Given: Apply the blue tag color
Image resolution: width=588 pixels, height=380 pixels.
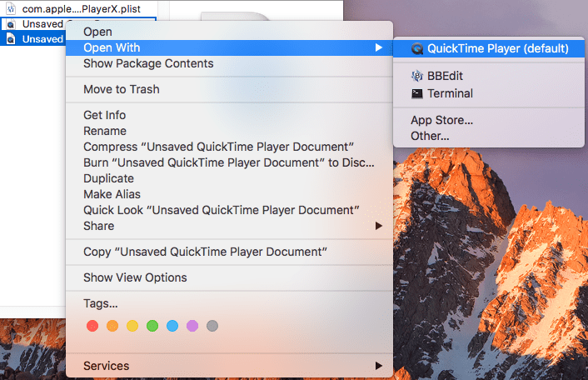Looking at the screenshot, I should pyautogui.click(x=172, y=326).
